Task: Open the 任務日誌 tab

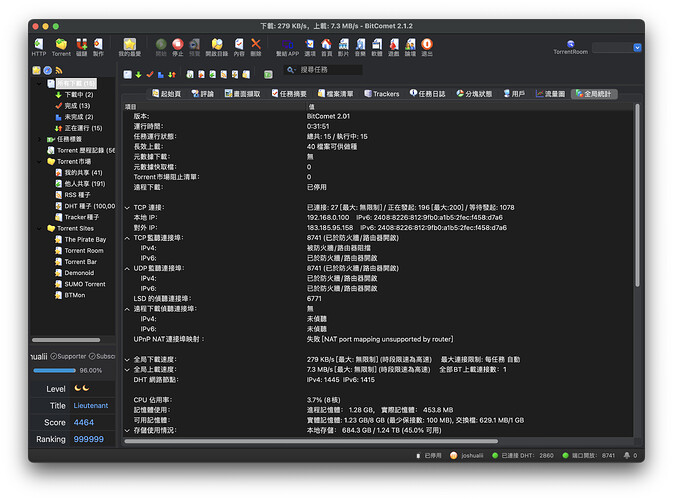Action: (x=427, y=94)
